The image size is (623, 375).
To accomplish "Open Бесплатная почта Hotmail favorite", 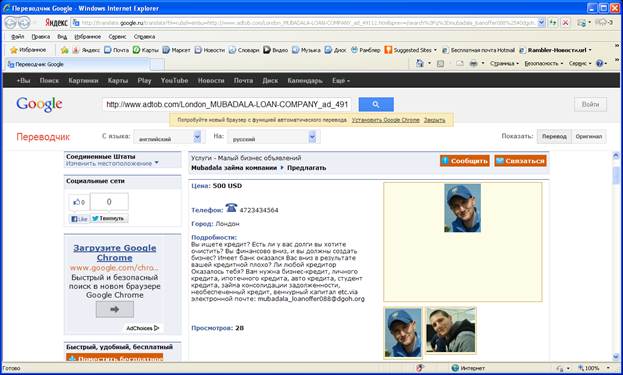I will (478, 50).
